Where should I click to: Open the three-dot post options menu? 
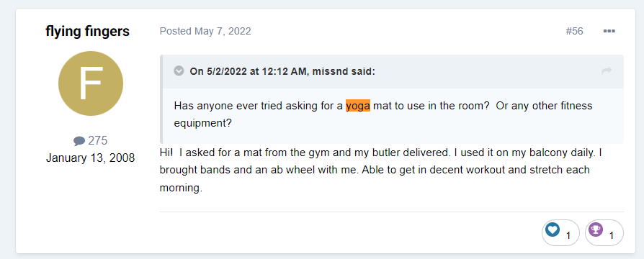tap(609, 31)
